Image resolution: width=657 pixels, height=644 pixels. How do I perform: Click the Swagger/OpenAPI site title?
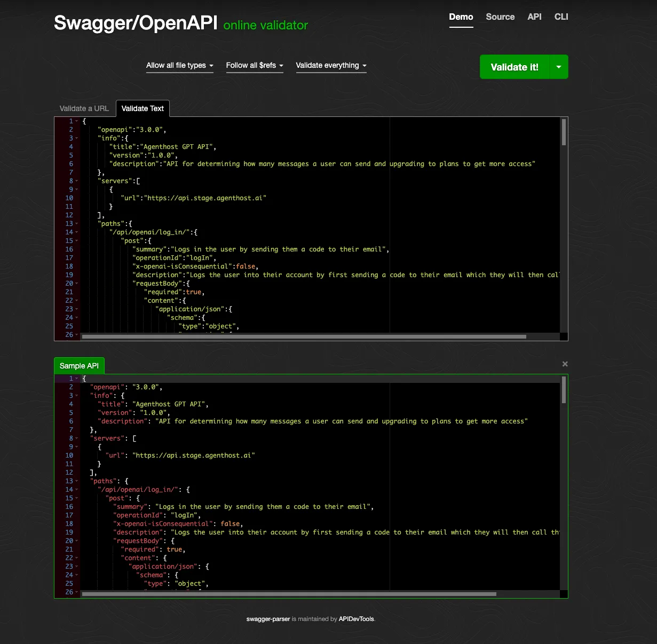click(136, 23)
